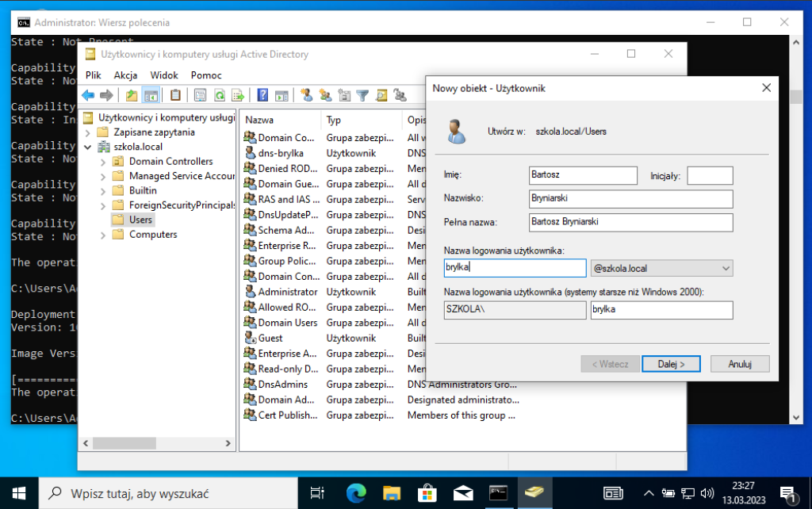The image size is (812, 509).
Task: Click the create new user toolbar icon
Action: (x=307, y=95)
